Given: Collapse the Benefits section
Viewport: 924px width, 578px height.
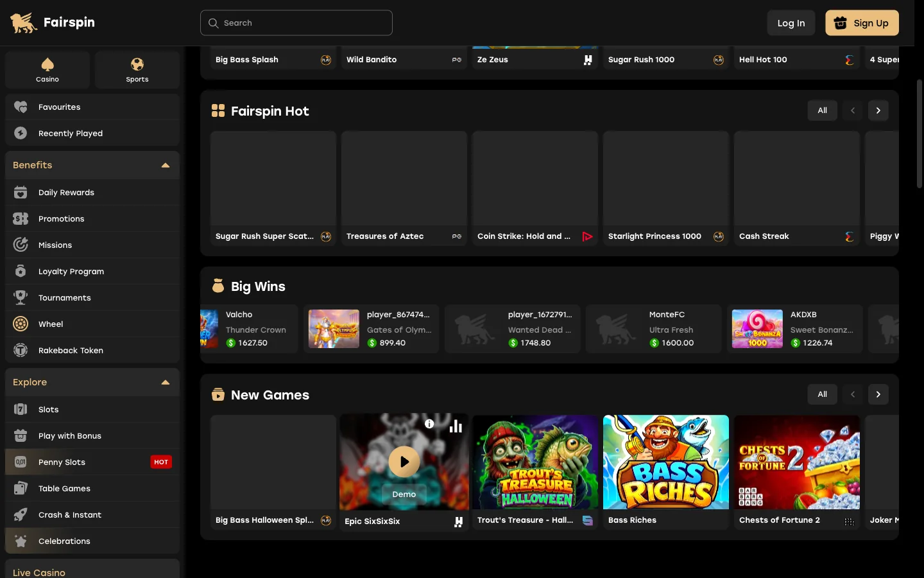Looking at the screenshot, I should click(166, 166).
